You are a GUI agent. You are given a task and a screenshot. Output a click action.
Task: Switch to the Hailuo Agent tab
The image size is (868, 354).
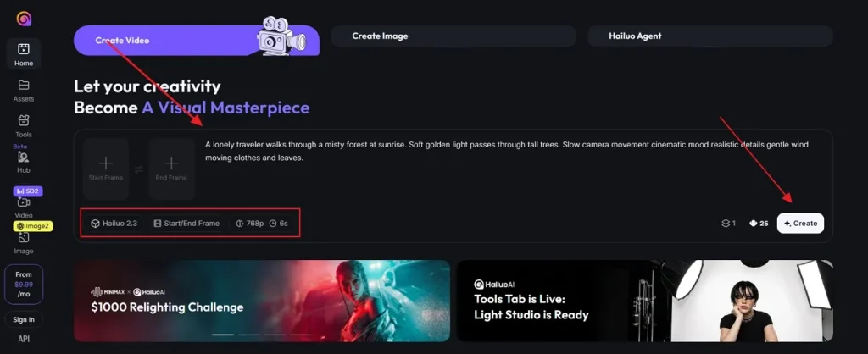709,36
